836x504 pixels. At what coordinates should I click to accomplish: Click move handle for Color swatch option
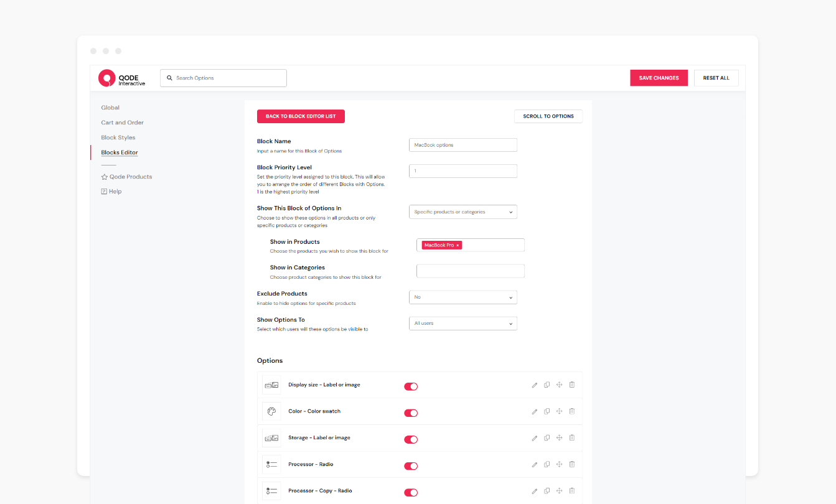[x=559, y=411]
